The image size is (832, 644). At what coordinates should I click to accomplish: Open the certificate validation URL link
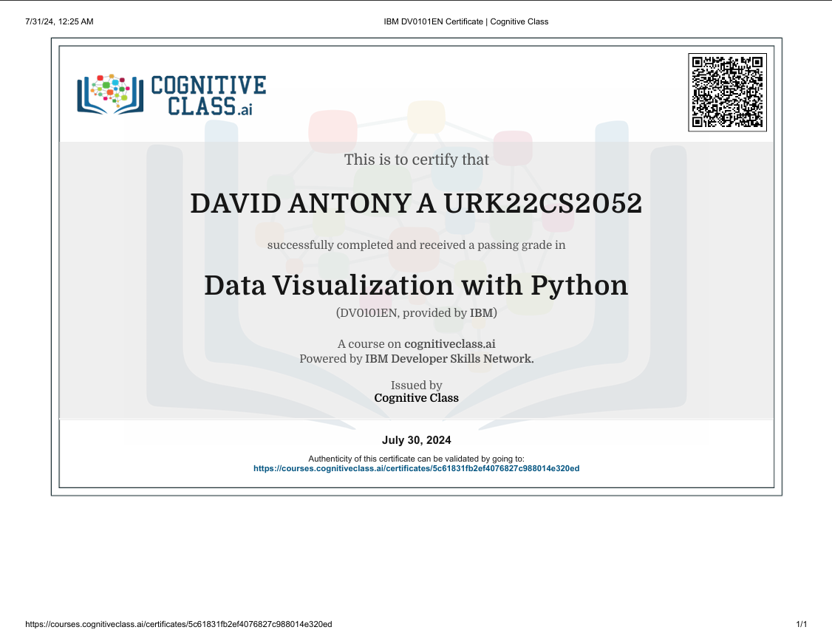click(416, 468)
